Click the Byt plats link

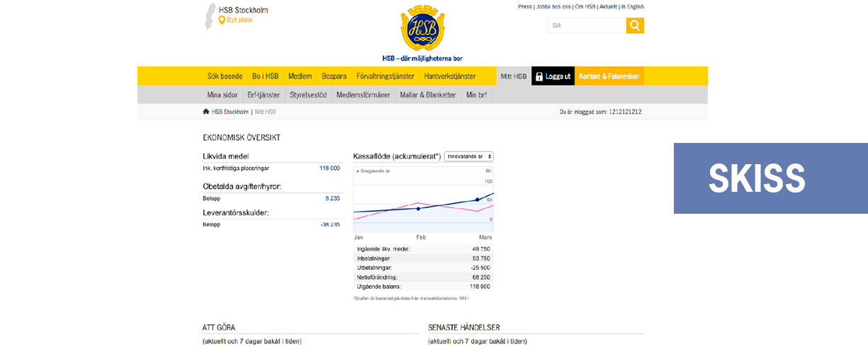point(239,20)
